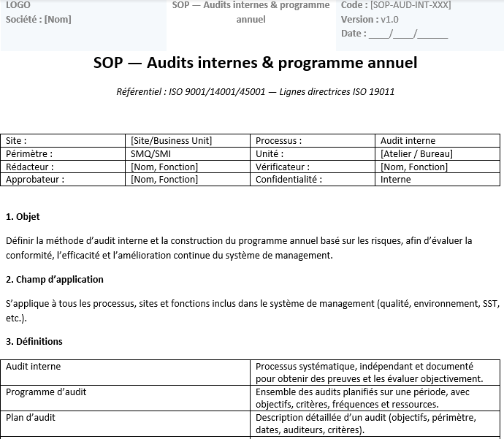504x439 pixels.
Task: Select the Approbateur [Nom, Fonction] cell
Action: click(x=164, y=180)
